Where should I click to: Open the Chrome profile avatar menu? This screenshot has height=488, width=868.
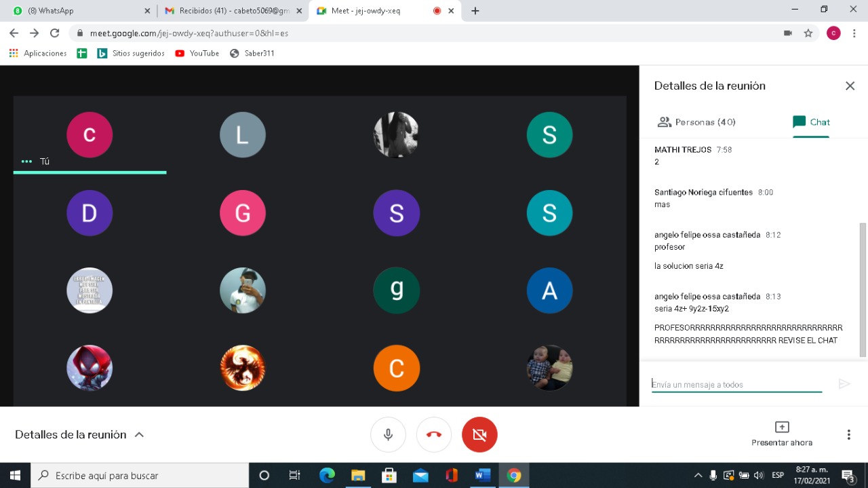click(833, 33)
